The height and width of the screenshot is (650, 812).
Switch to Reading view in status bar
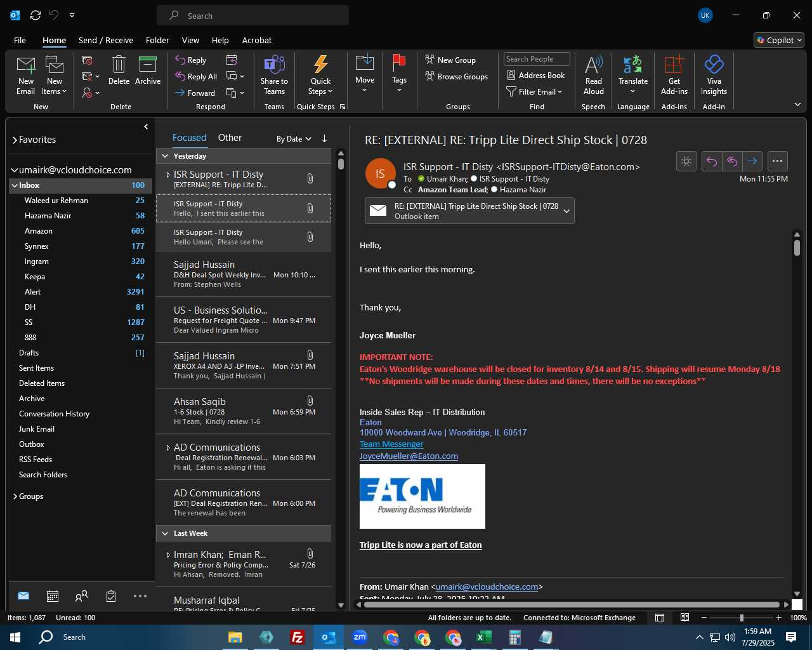tap(685, 618)
